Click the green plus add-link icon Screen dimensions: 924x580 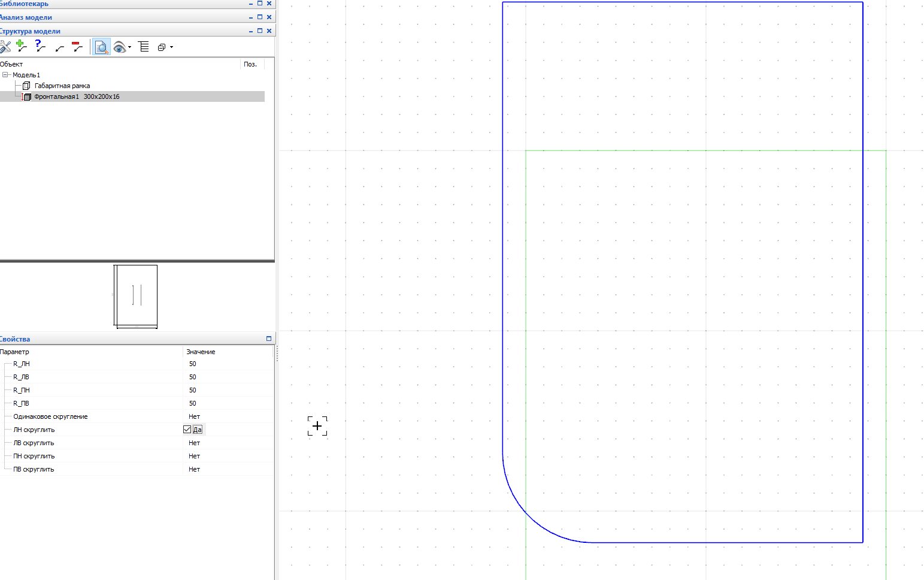22,46
